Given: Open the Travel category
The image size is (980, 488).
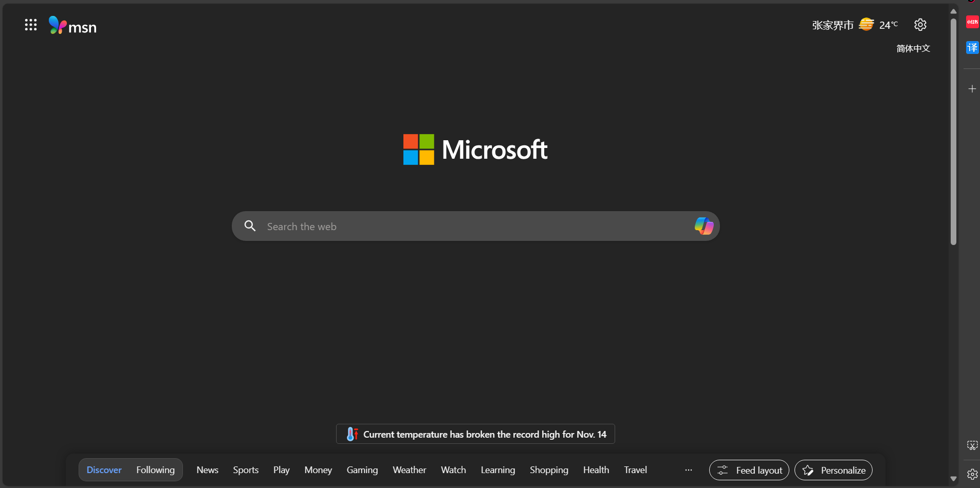Looking at the screenshot, I should pyautogui.click(x=636, y=470).
